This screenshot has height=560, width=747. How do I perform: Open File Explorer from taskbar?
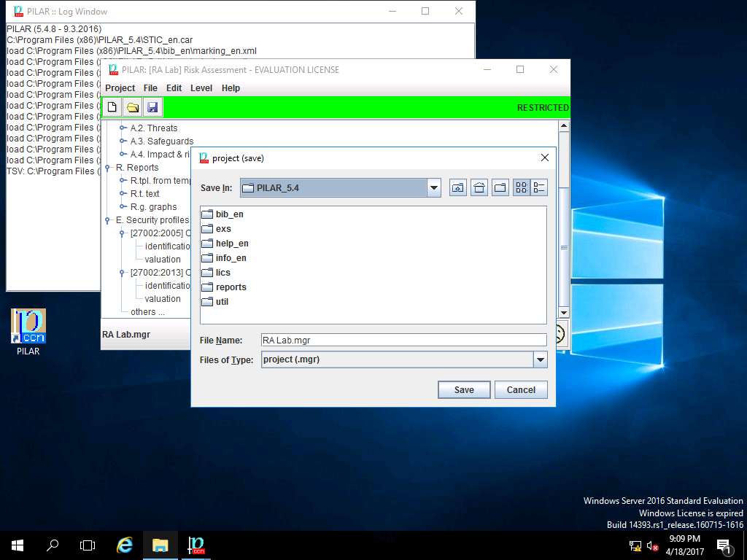point(160,545)
